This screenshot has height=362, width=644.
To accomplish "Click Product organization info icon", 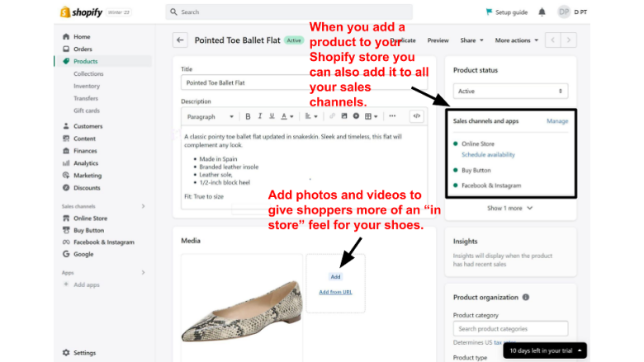I will pyautogui.click(x=526, y=297).
